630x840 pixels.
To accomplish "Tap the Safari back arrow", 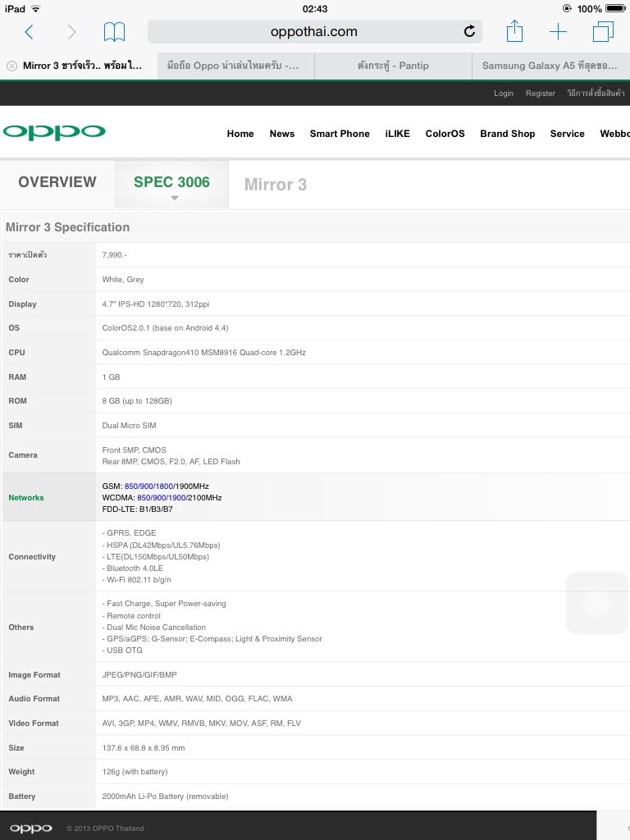I will click(x=29, y=32).
